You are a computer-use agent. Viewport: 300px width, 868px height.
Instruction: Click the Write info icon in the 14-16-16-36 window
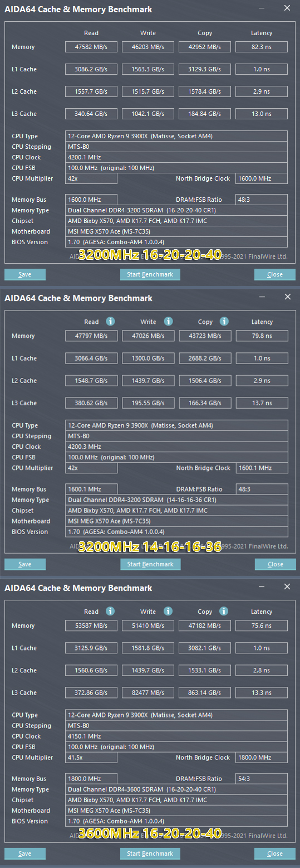point(169,322)
